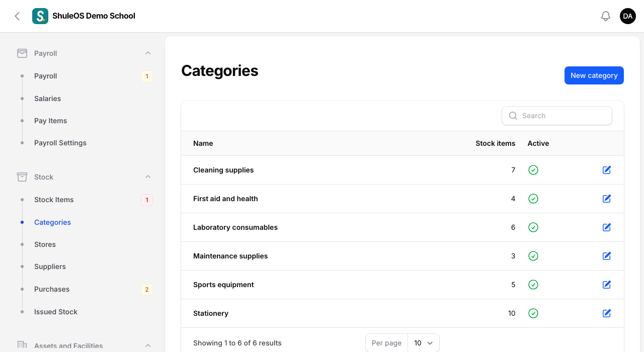Click the ShuleOS Demo School title
Viewport: 644px width, 352px height.
[94, 16]
